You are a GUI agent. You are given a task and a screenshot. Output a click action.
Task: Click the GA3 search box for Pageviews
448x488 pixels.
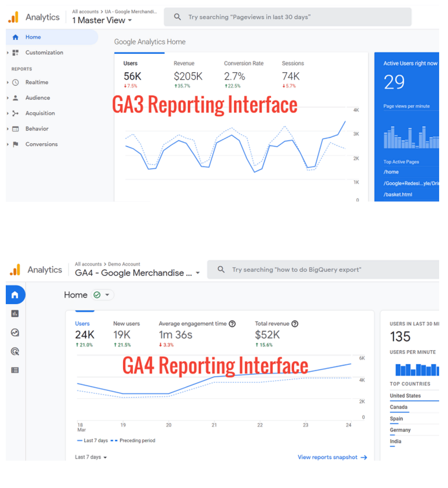tap(287, 17)
